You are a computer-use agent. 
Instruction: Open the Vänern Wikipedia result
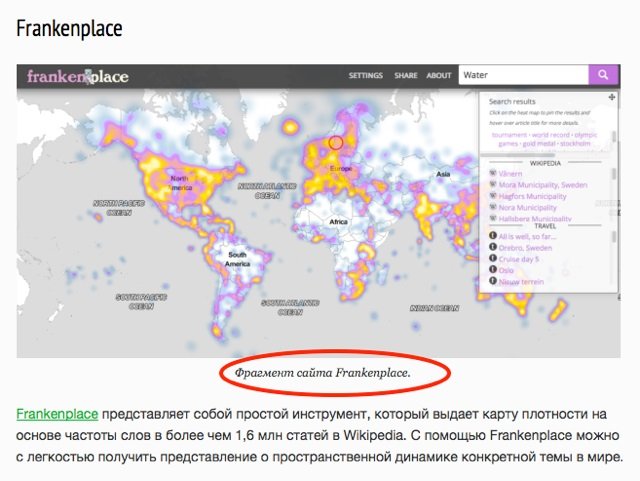click(510, 174)
